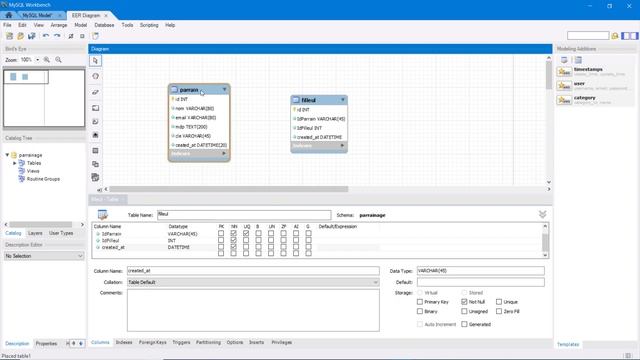Viewport: 640px width, 360px height.
Task: Select the pointer tool in diagram
Action: (x=96, y=61)
